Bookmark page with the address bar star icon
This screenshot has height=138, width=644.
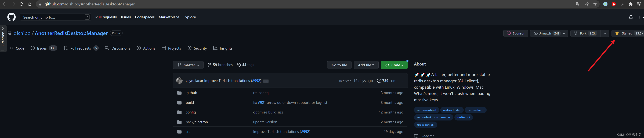[x=595, y=4]
